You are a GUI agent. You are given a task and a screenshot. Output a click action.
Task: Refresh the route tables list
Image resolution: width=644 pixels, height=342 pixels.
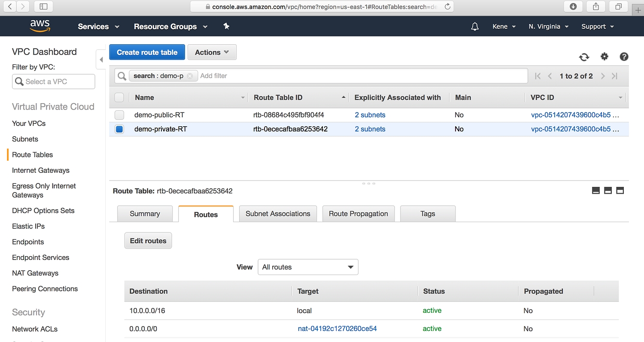pyautogui.click(x=584, y=57)
